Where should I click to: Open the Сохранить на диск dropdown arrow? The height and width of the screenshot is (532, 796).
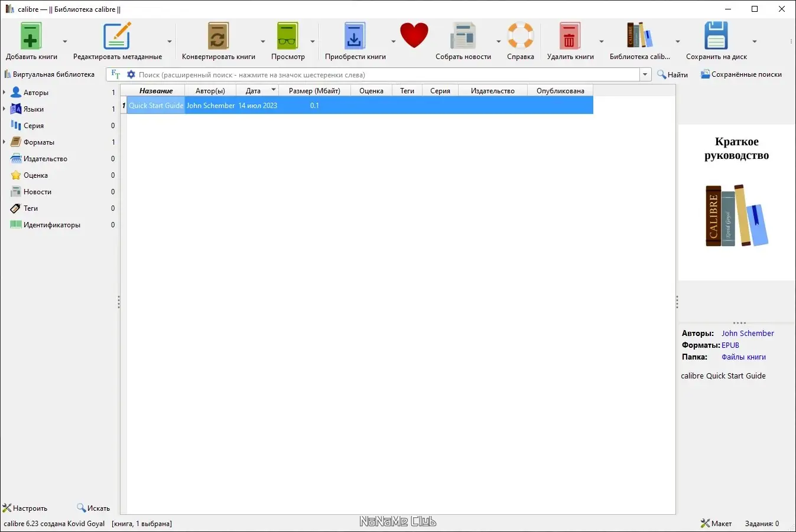tap(755, 41)
